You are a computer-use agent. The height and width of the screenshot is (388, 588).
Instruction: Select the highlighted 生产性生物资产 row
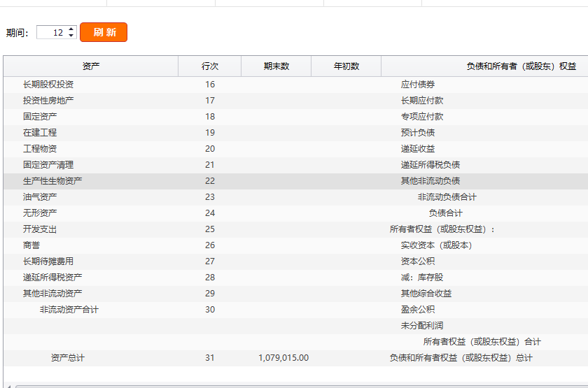click(52, 181)
